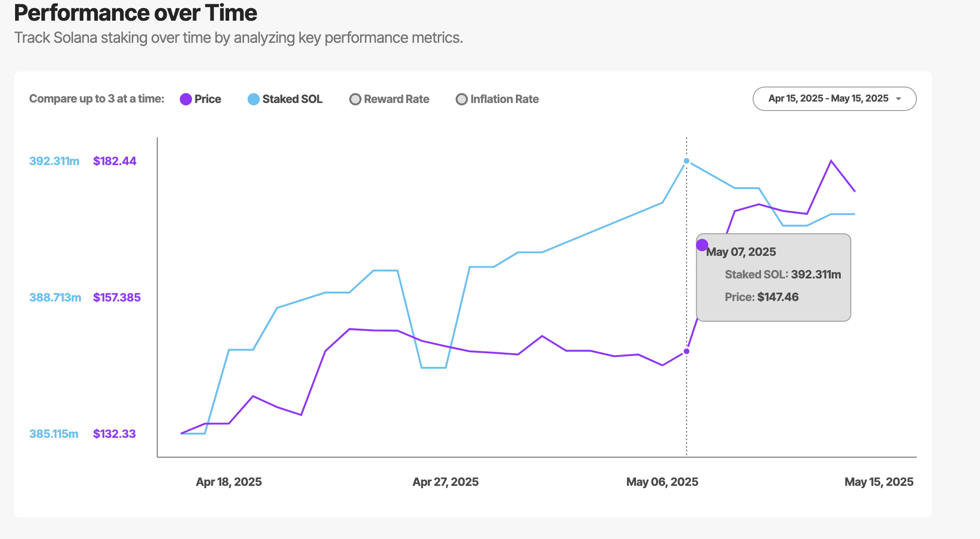The height and width of the screenshot is (539, 980).
Task: Click the date range dropdown caret arrow
Action: click(899, 99)
